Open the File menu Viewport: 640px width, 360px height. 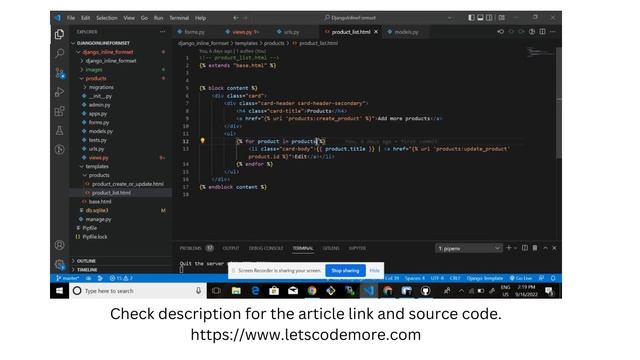[x=71, y=18]
